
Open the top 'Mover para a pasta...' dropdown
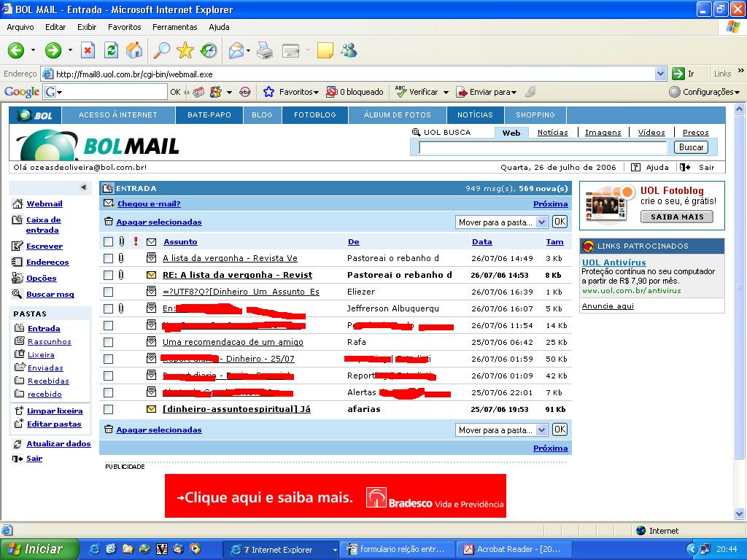(501, 222)
